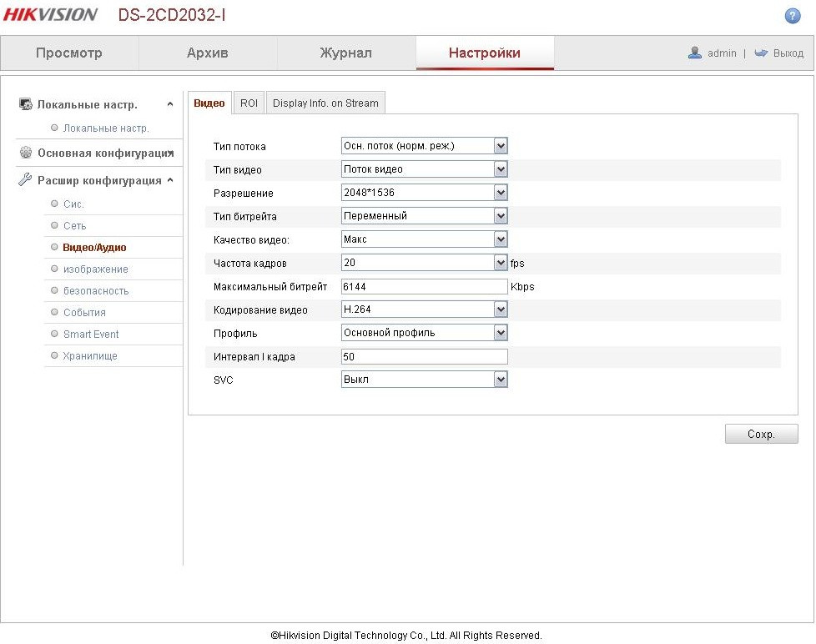The image size is (816, 644).
Task: Click the HIKVISION logo
Action: pyautogui.click(x=51, y=15)
